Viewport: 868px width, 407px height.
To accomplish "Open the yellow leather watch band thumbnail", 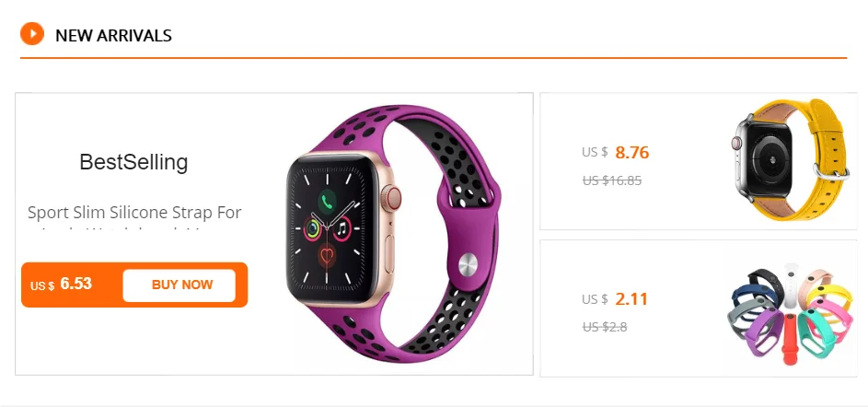I will tap(790, 160).
